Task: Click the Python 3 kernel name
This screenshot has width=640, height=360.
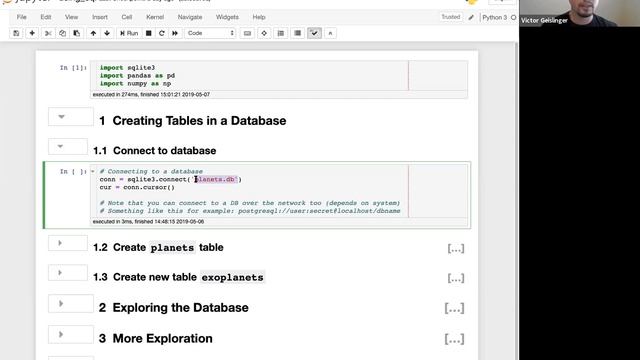Action: (x=494, y=18)
